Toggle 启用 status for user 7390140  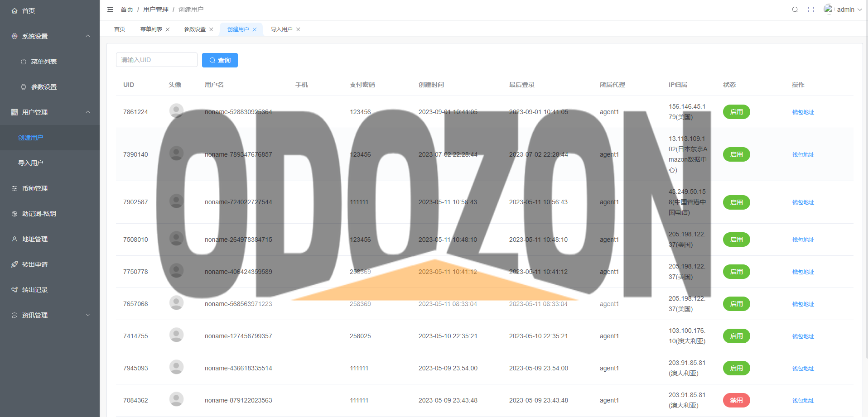[736, 154]
